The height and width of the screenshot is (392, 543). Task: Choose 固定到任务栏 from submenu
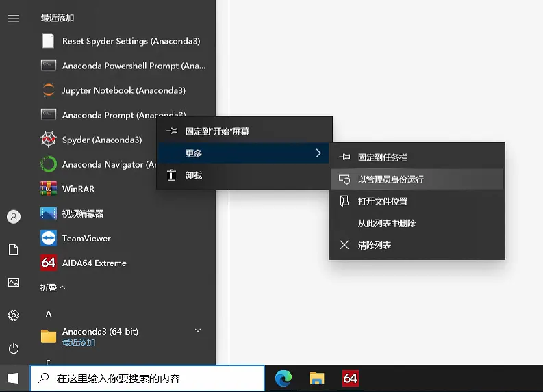[x=417, y=157]
